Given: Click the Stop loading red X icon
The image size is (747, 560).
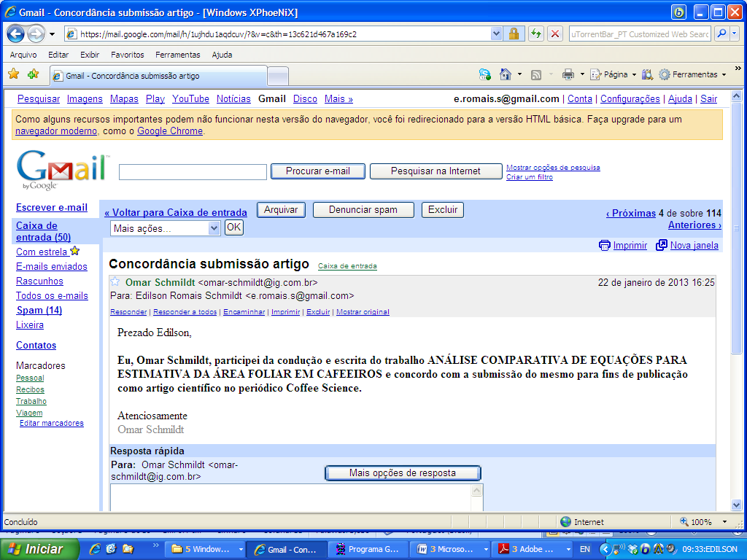Looking at the screenshot, I should pos(555,34).
